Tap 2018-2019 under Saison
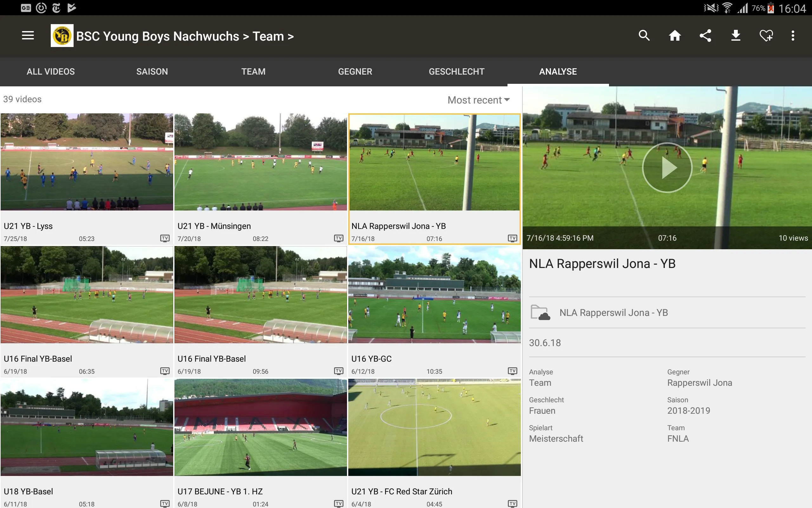The image size is (812, 508). click(689, 411)
